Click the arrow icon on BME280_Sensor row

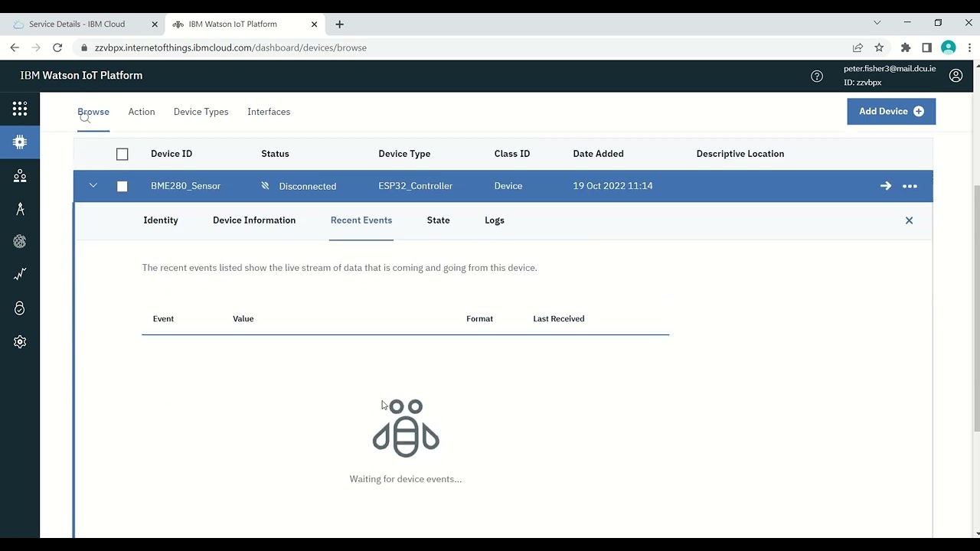[886, 186]
